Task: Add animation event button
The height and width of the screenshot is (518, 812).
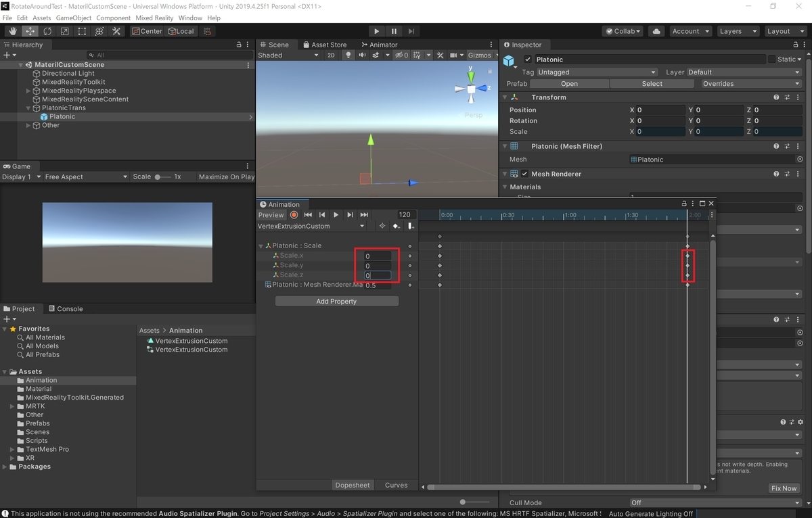Action: 411,226
